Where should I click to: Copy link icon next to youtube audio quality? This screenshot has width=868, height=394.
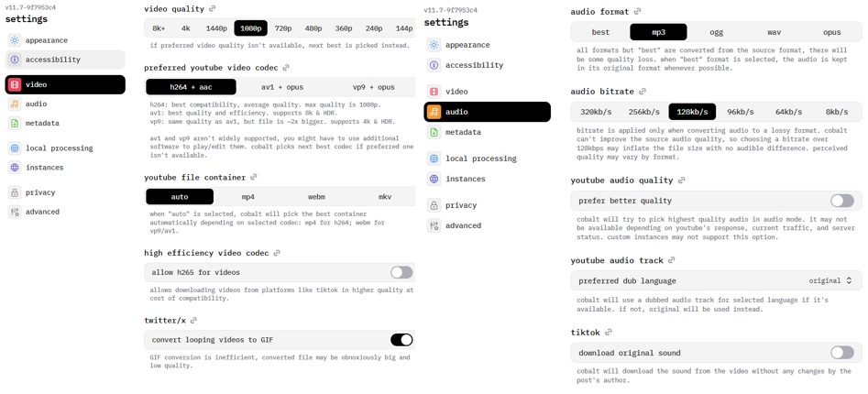coord(681,181)
